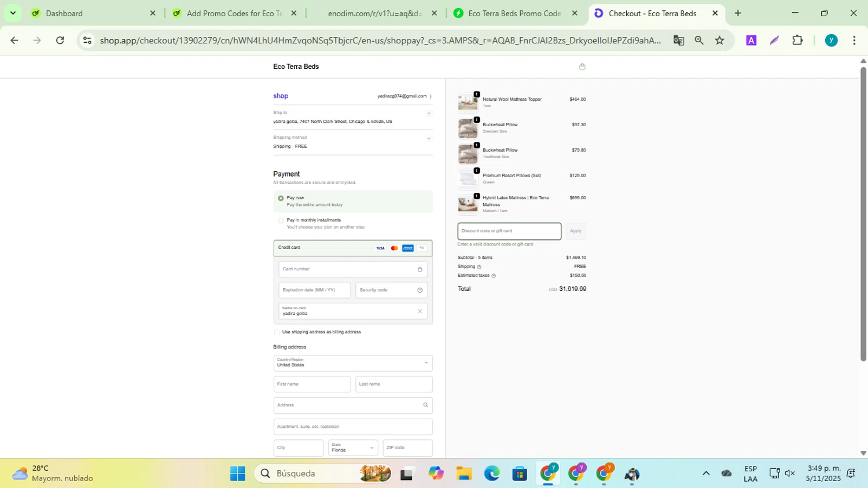
Task: Click the Mastercard logo
Action: tap(395, 248)
